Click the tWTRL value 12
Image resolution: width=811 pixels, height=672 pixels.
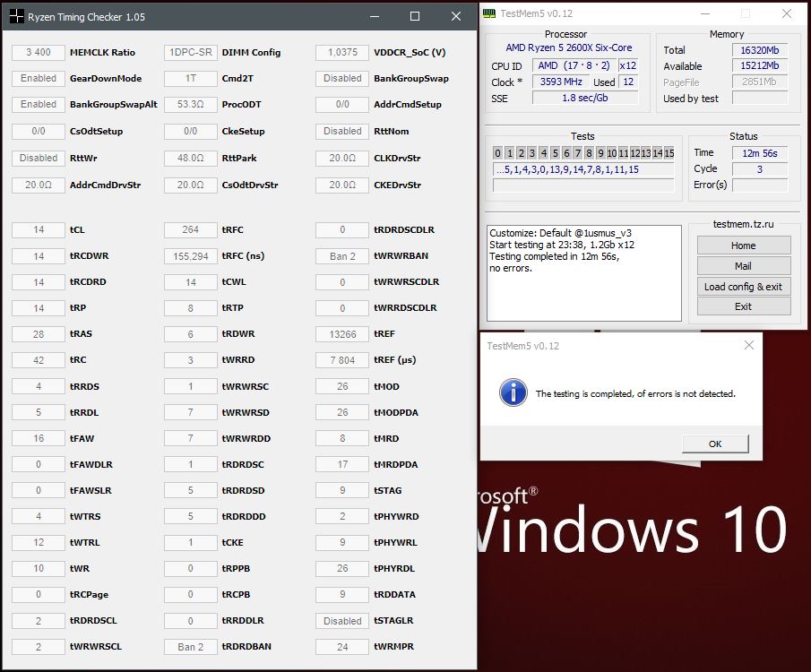pos(39,542)
